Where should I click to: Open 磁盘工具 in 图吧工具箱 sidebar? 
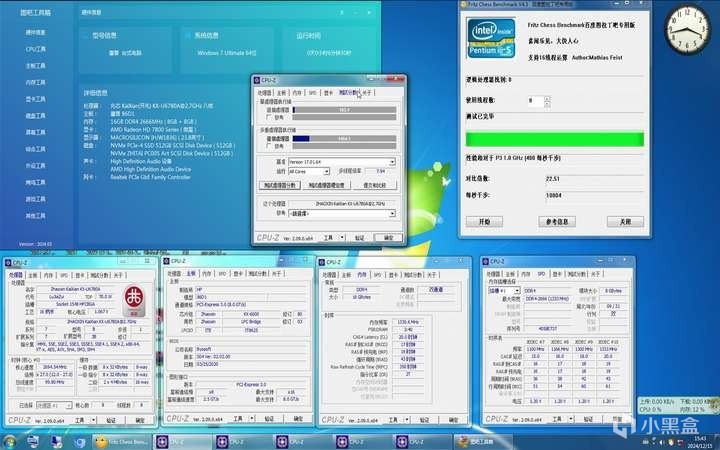point(35,116)
